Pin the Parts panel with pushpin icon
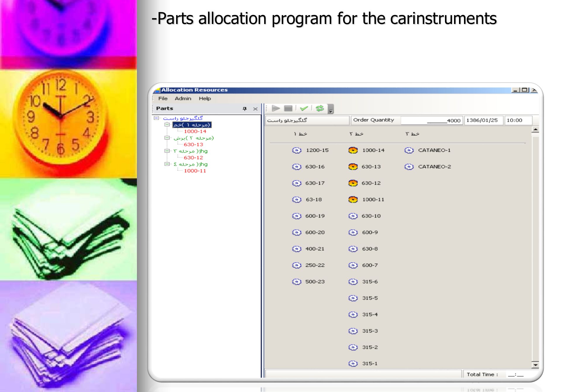The height and width of the screenshot is (392, 581). click(x=245, y=109)
